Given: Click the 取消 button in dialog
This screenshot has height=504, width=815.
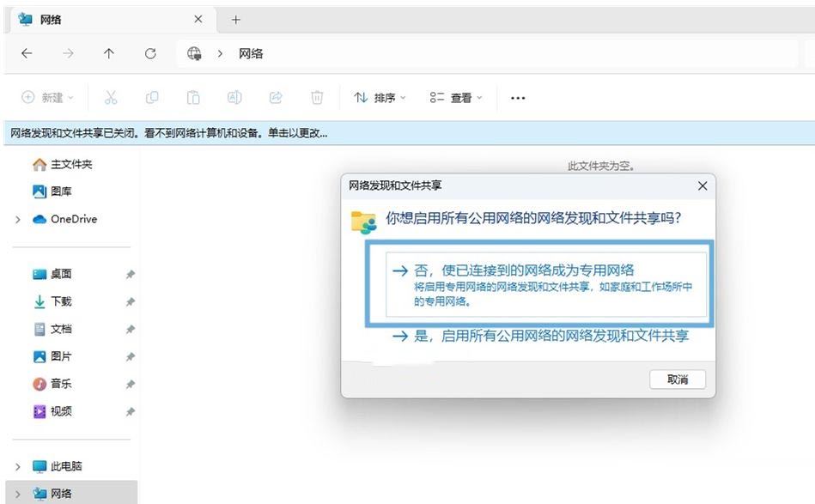Looking at the screenshot, I should [677, 380].
